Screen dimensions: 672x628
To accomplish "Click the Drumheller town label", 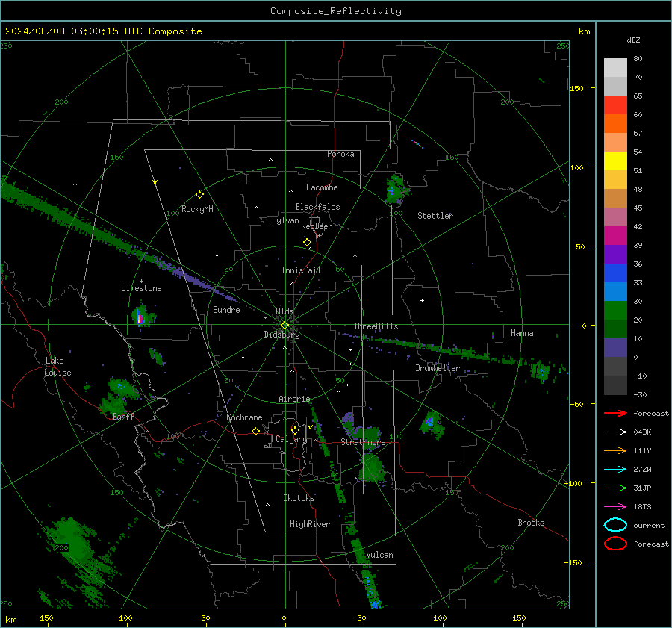I will (438, 368).
